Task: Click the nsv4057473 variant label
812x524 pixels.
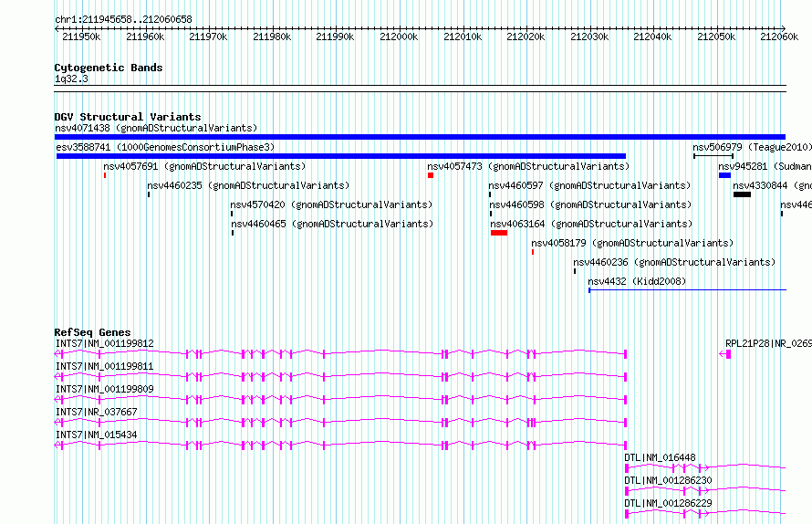Action: pos(529,166)
